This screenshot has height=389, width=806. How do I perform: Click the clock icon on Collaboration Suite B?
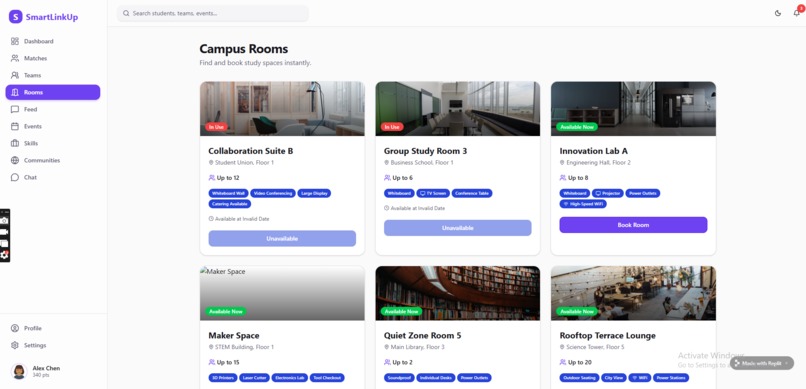click(x=211, y=219)
